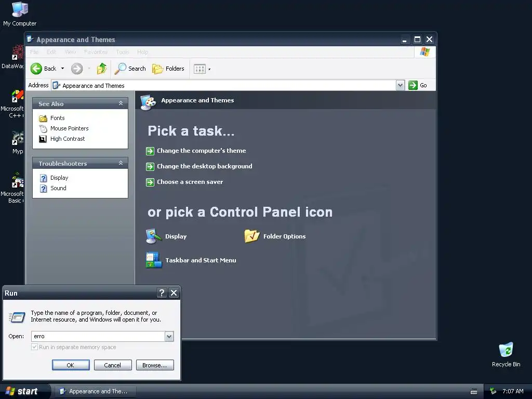This screenshot has height=399, width=532.
Task: Click the Forward arrow icon in toolbar
Action: (77, 69)
